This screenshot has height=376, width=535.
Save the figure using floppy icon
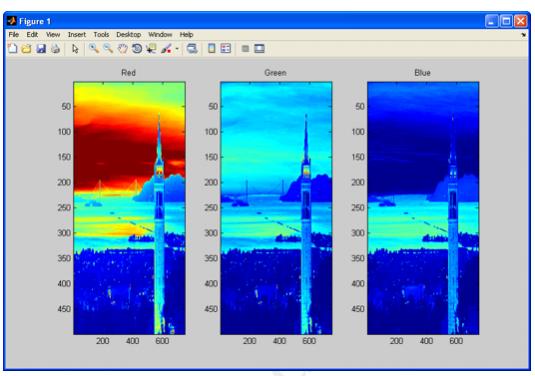pos(41,49)
